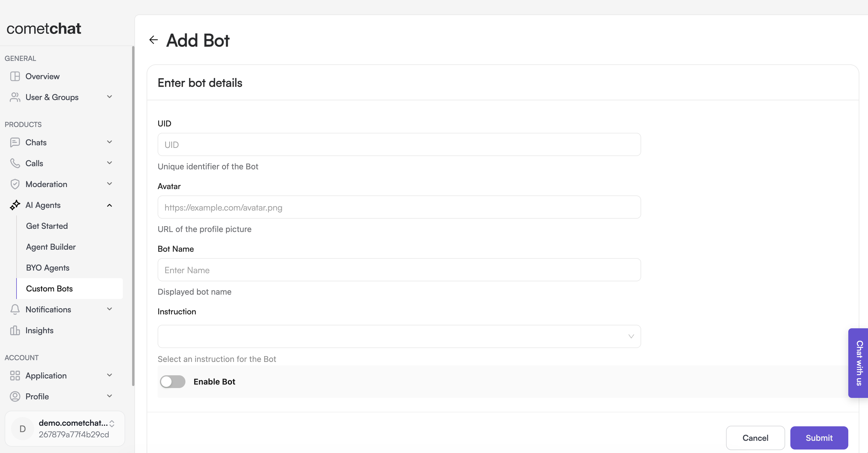Open the Chat with us widget

click(x=858, y=363)
